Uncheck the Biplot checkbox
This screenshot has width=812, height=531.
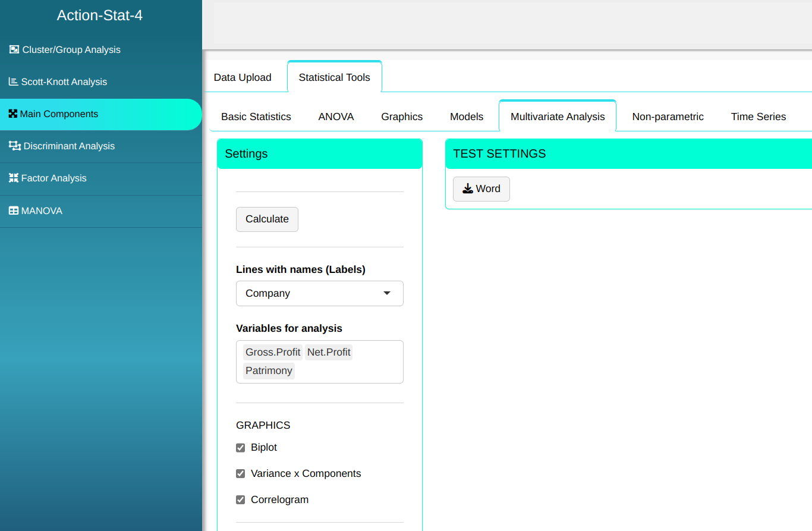[241, 448]
